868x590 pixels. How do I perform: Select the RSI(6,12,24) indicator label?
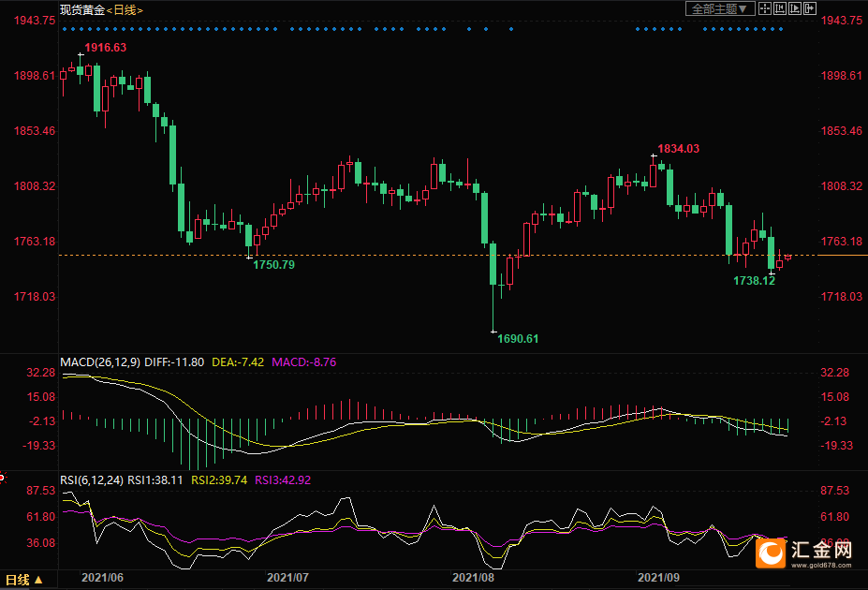tap(92, 479)
